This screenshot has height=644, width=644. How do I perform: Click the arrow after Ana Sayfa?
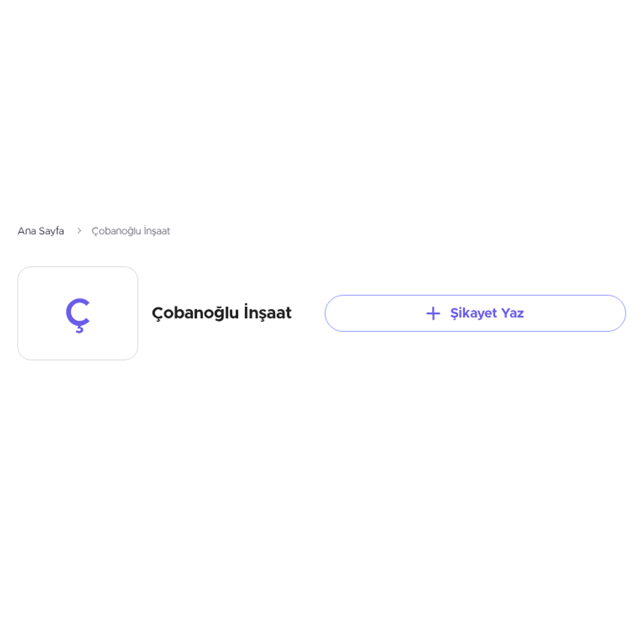click(x=79, y=231)
